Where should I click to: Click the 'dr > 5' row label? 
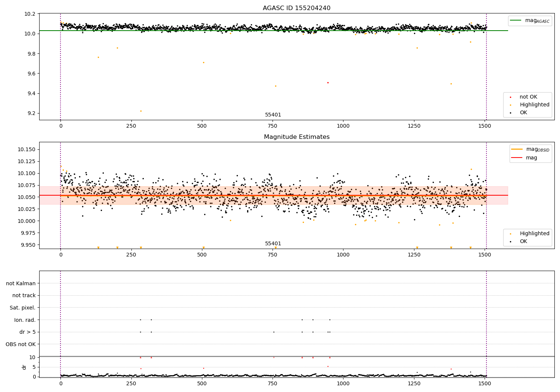point(28,332)
